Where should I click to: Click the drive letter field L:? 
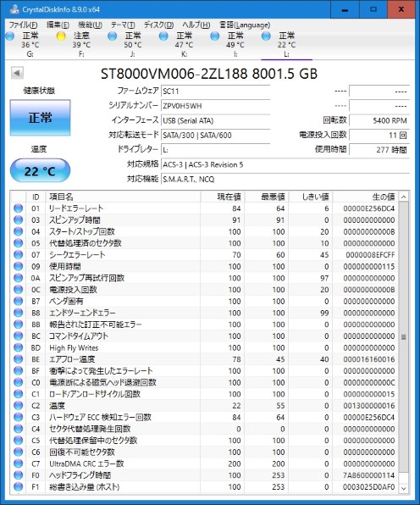point(215,149)
